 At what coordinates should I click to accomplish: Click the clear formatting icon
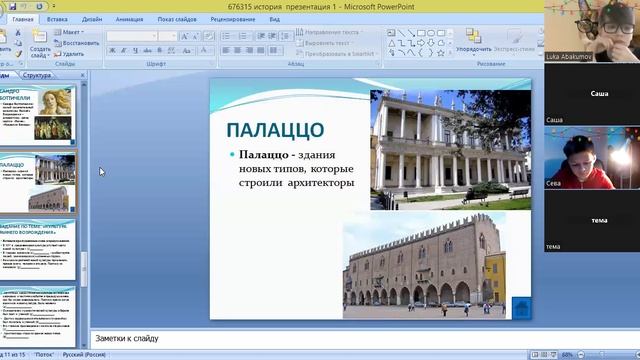point(209,36)
